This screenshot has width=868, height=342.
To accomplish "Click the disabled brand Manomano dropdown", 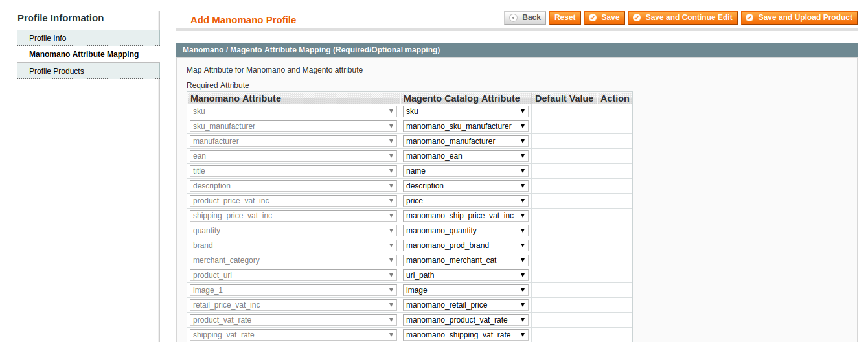I will [x=293, y=245].
